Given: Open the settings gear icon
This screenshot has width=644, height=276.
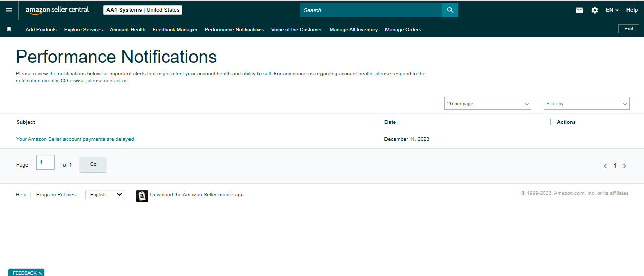Looking at the screenshot, I should click(x=595, y=10).
